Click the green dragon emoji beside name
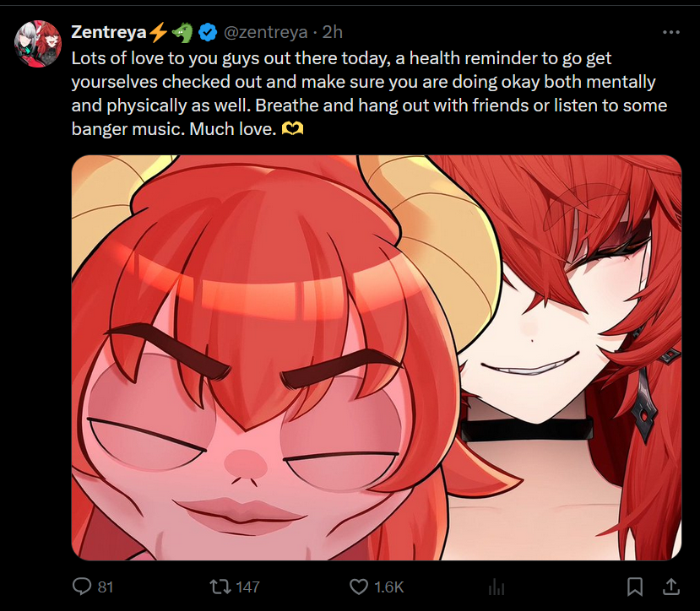700x611 pixels. click(182, 33)
